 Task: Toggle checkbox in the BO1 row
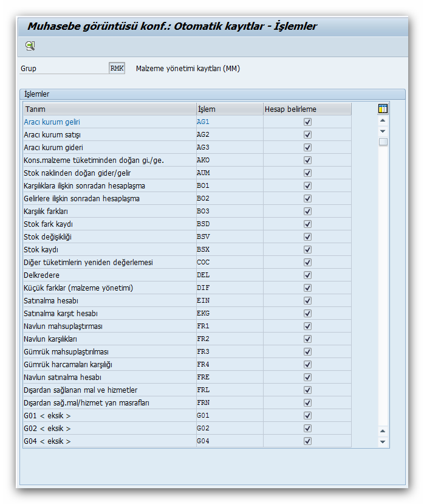click(307, 186)
